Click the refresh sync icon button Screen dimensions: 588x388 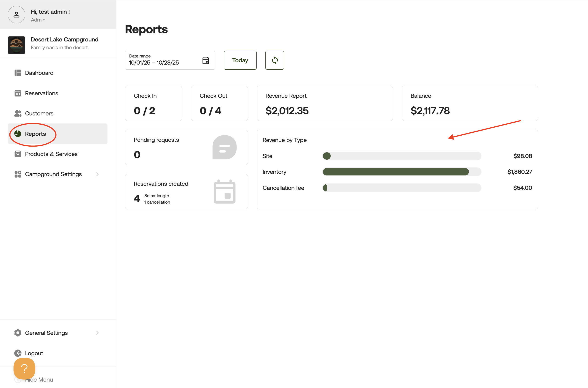tap(274, 60)
